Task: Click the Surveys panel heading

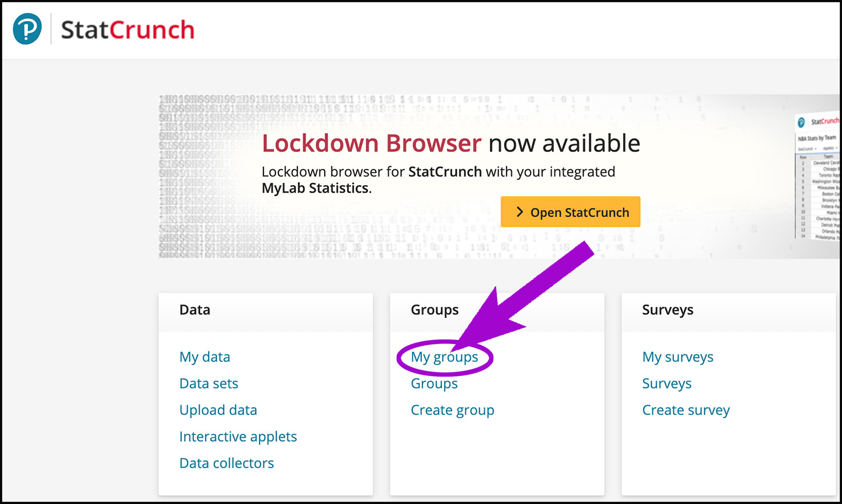Action: pyautogui.click(x=668, y=310)
